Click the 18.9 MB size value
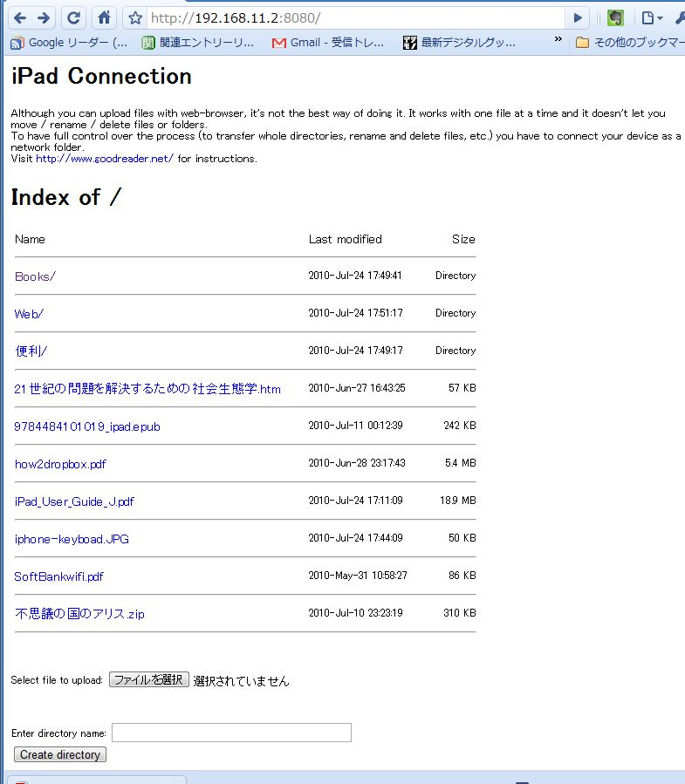685x784 pixels. pos(458,501)
